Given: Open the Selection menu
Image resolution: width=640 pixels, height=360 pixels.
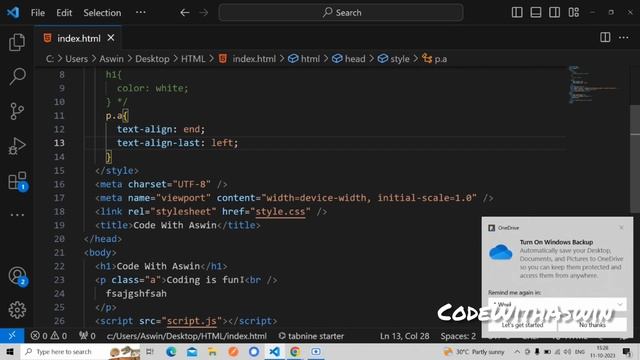Looking at the screenshot, I should 102,13.
